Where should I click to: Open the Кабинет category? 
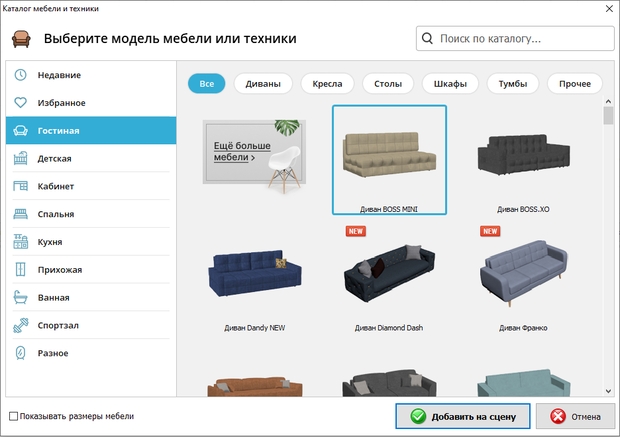coord(91,186)
